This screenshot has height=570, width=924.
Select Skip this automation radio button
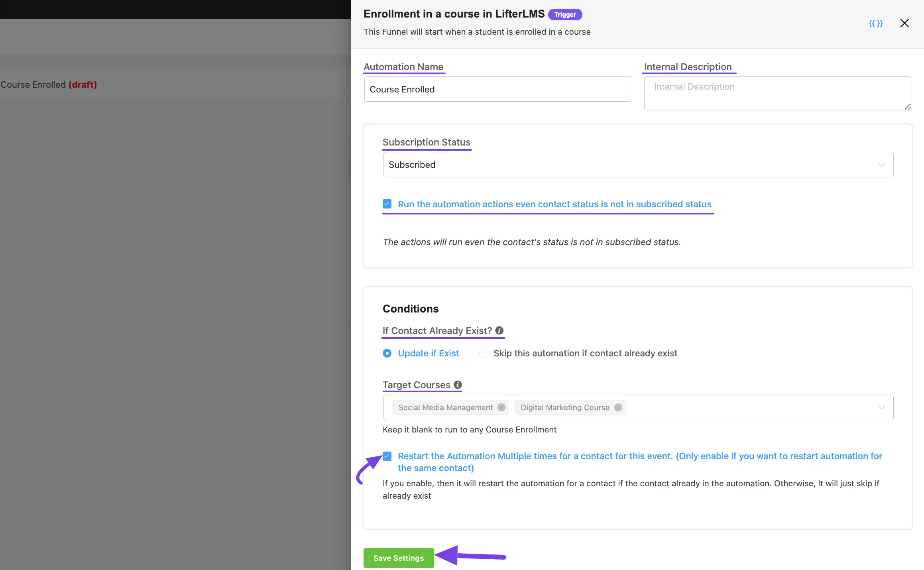482,353
